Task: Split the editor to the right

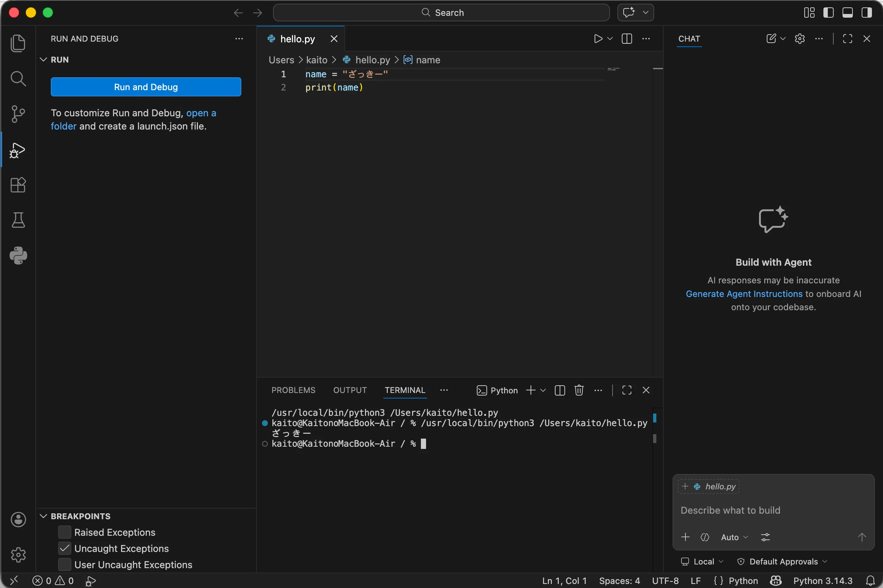Action: [627, 39]
